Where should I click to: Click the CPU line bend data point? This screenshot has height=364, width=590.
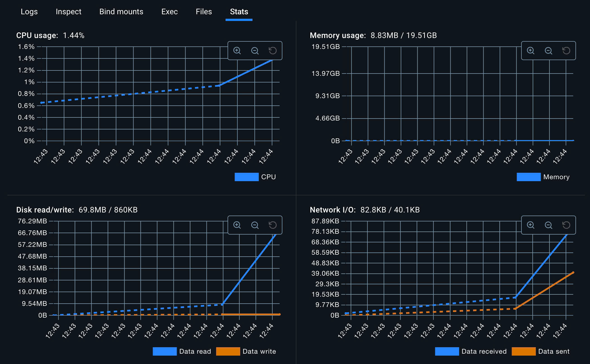click(x=220, y=85)
